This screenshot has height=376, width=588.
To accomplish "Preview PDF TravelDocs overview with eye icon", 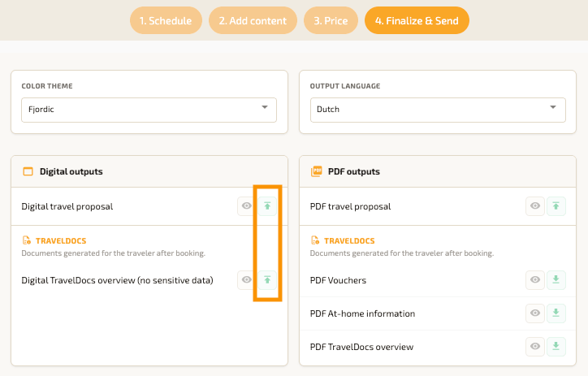I will (535, 347).
